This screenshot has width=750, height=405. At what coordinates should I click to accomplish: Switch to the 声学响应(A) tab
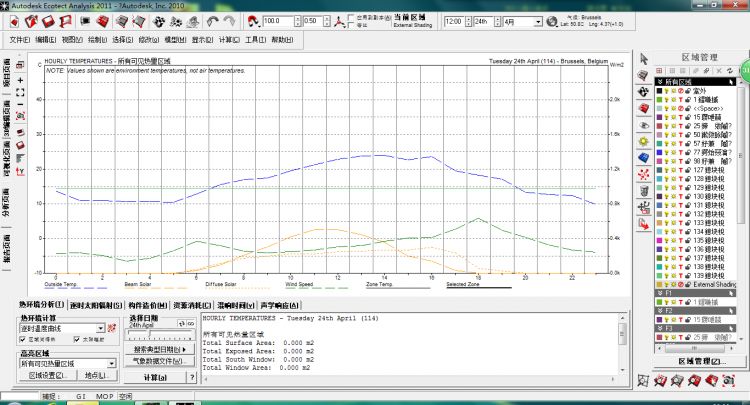pyautogui.click(x=279, y=305)
